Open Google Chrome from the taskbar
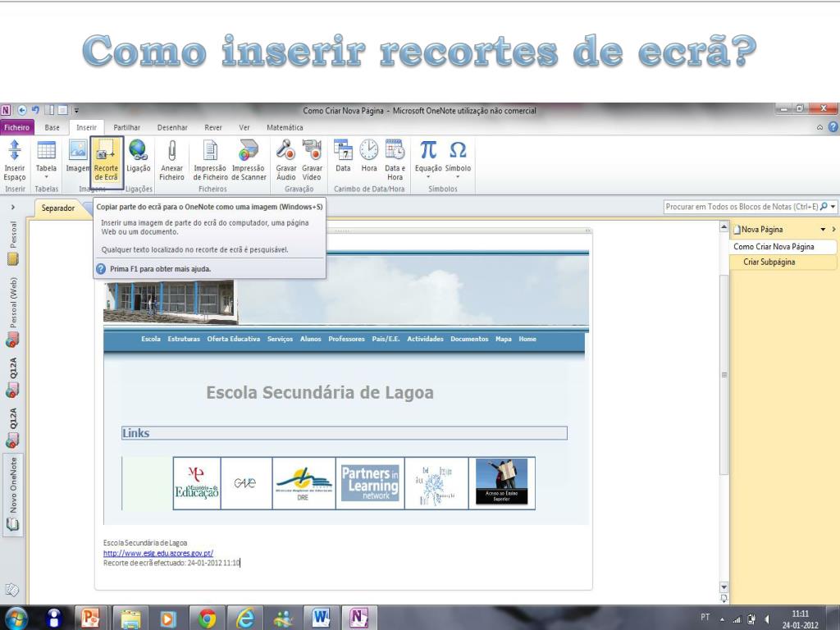 pyautogui.click(x=207, y=619)
